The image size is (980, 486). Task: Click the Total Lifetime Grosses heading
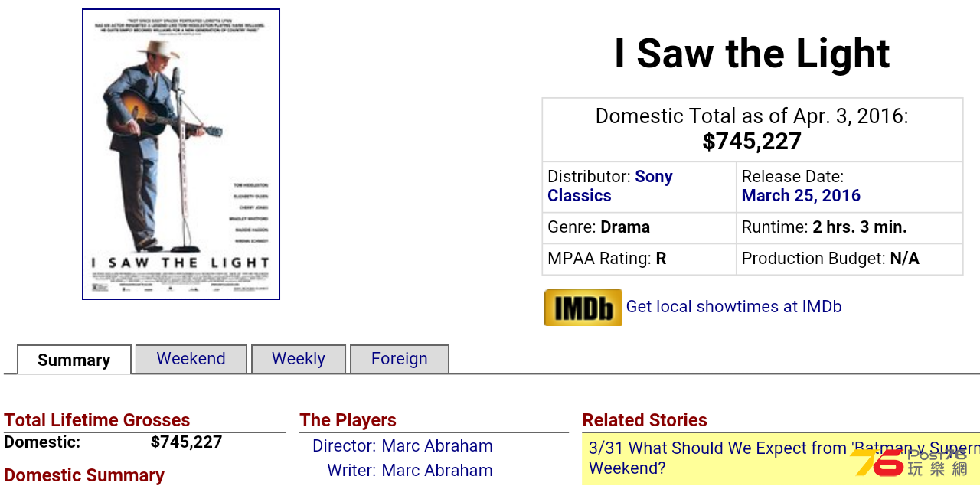pos(97,420)
